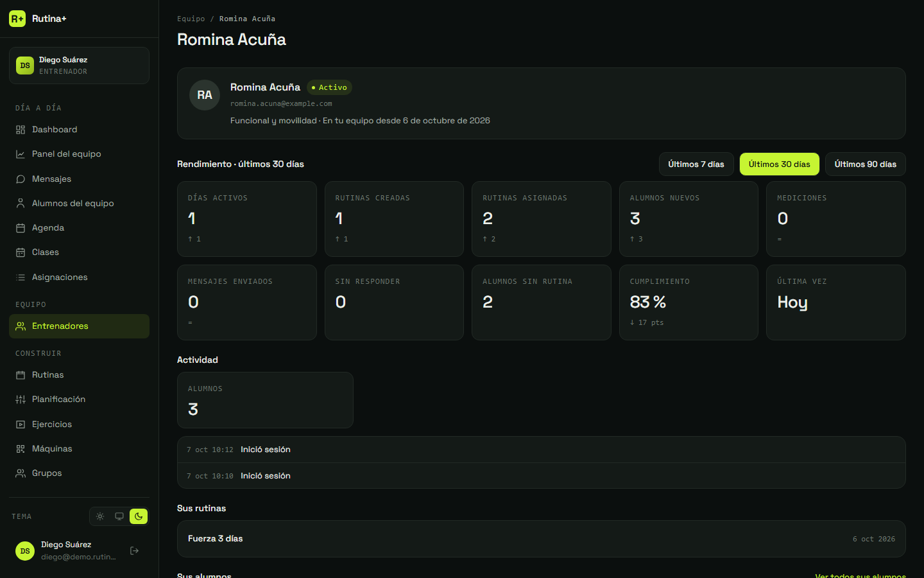Click the Última vez Hoy card

836,302
